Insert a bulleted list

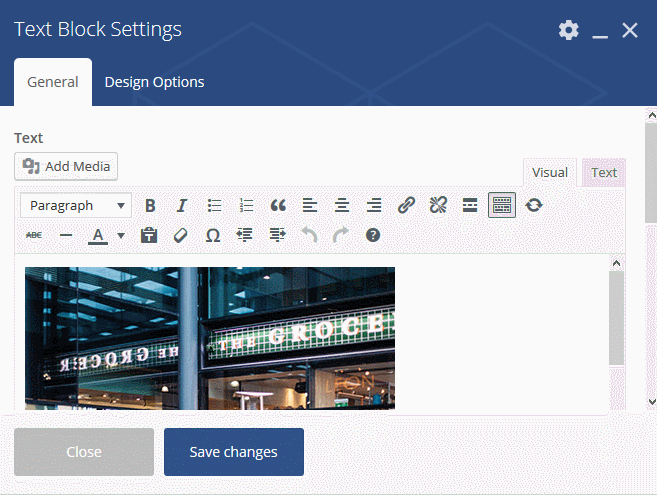point(214,205)
